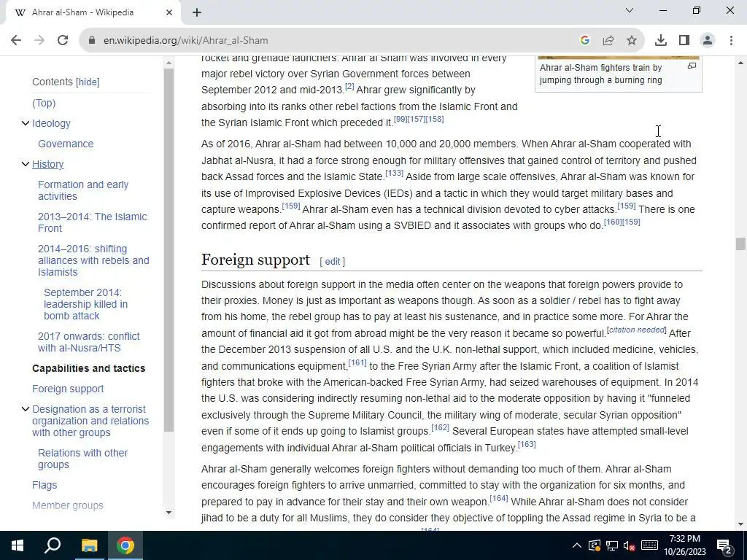Click the browser forward arrow
This screenshot has width=747, height=560.
(39, 41)
